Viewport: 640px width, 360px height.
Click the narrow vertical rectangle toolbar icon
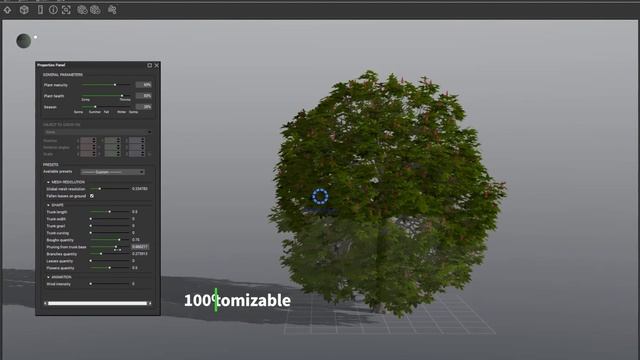(40, 10)
